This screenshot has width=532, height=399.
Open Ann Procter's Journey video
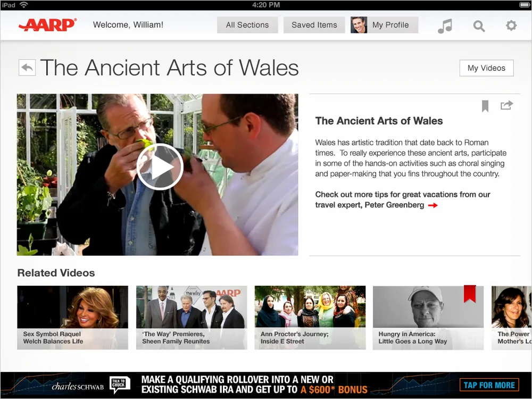coord(310,318)
